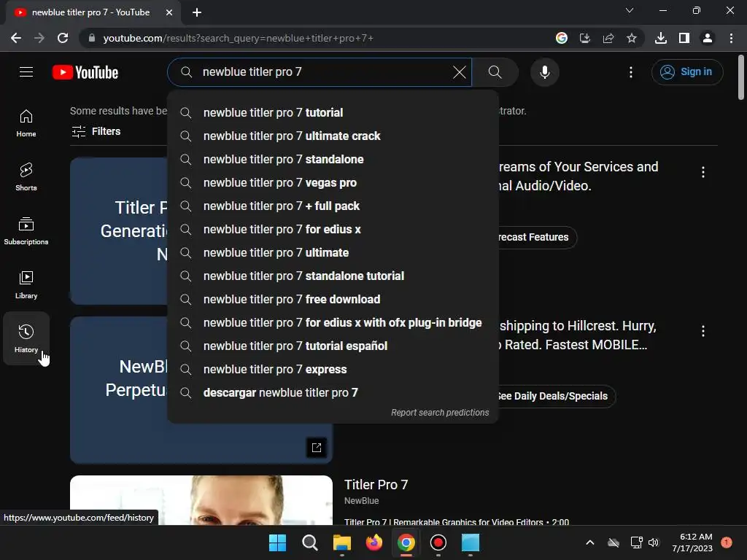Show hidden system tray icons
This screenshot has width=747, height=560.
pos(589,542)
